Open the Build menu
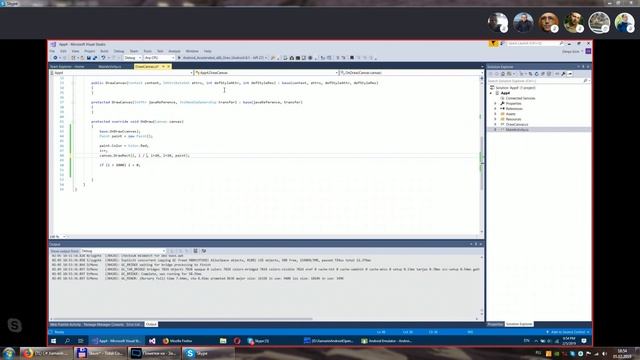Screen dimensions: 640x360 click(104, 51)
